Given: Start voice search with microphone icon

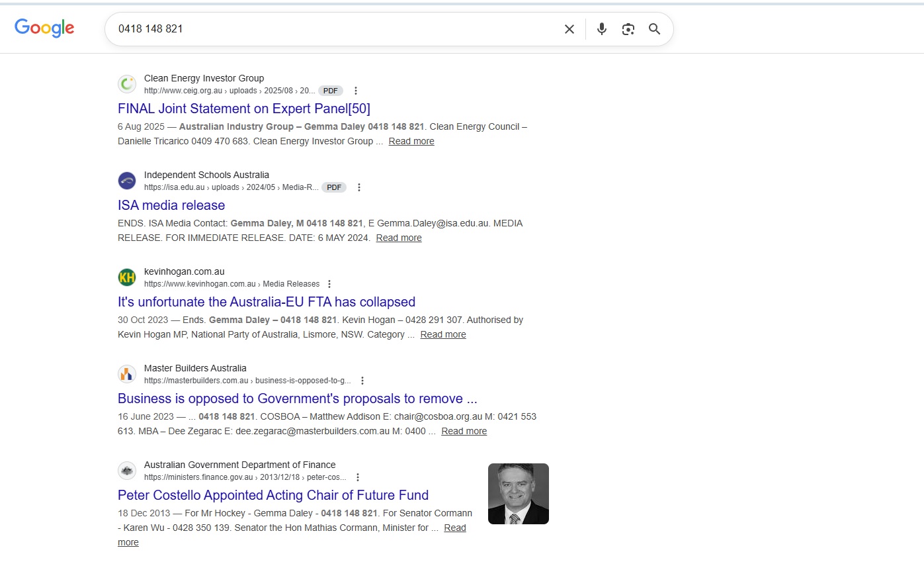Looking at the screenshot, I should (601, 29).
